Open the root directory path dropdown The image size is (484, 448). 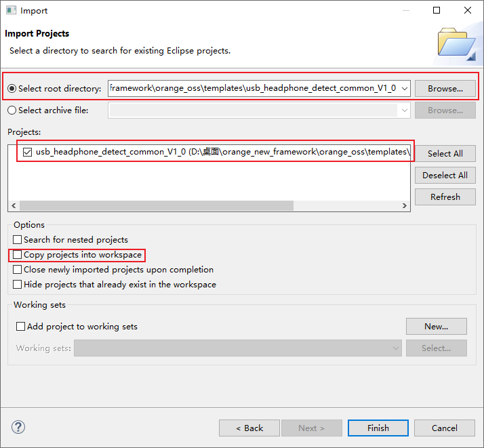(x=405, y=89)
